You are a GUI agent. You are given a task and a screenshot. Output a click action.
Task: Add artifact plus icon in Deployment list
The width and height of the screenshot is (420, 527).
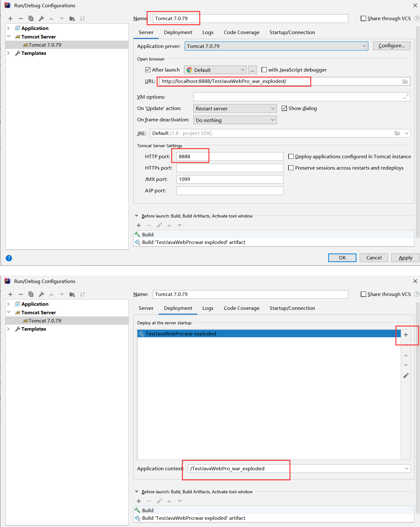[406, 335]
